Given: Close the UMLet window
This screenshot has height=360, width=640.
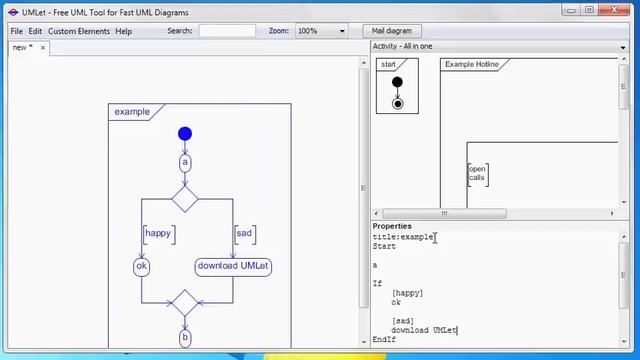Looking at the screenshot, I should pos(614,10).
